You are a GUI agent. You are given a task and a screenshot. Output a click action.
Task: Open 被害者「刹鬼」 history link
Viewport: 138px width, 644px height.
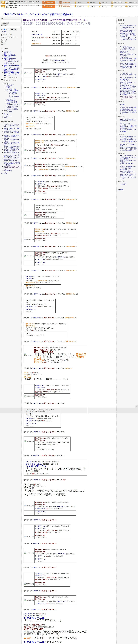pos(124,169)
